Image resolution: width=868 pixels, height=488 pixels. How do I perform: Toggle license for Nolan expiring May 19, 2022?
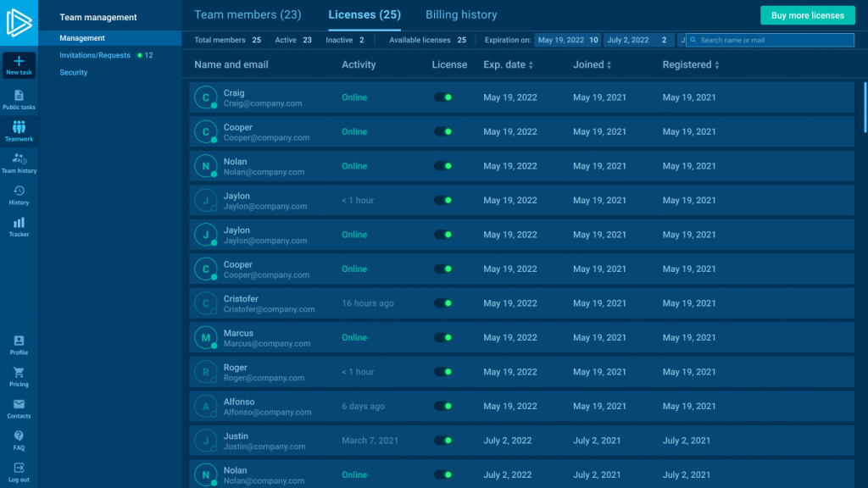[x=442, y=166]
